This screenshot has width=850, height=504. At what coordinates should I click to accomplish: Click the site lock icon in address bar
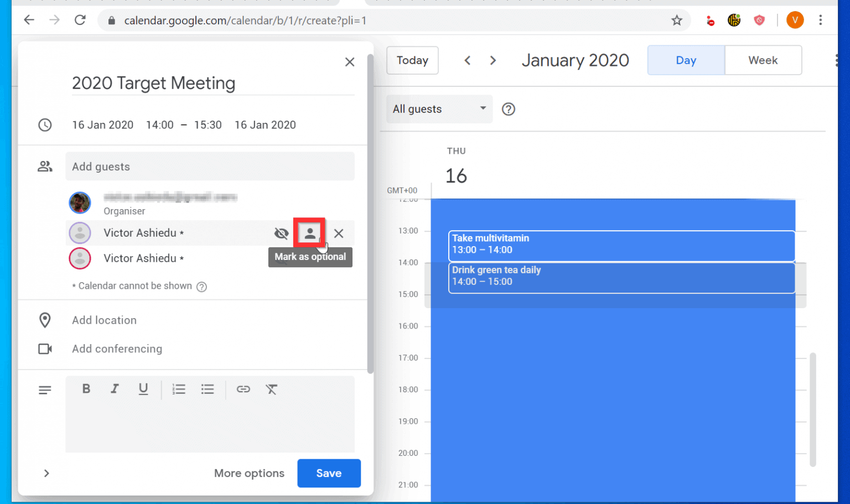[x=112, y=20]
